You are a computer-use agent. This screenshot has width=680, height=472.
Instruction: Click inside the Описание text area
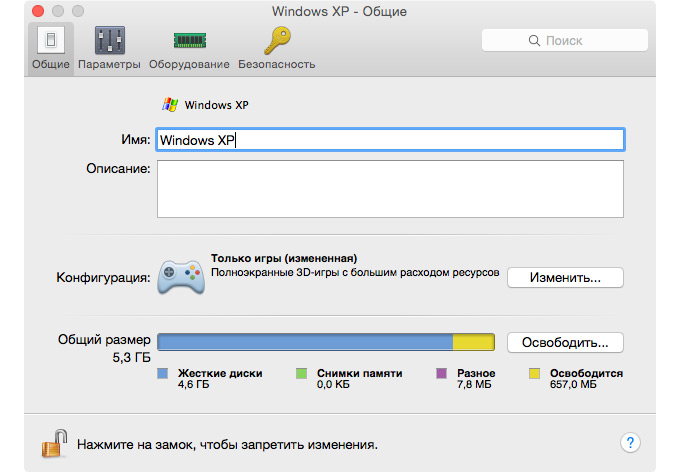pos(390,188)
